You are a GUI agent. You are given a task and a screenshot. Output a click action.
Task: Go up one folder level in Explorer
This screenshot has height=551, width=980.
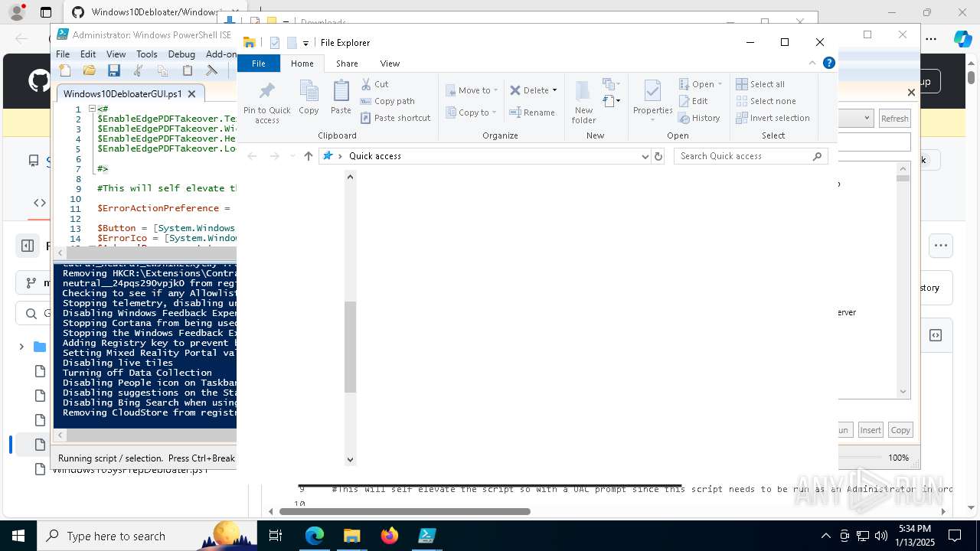[x=309, y=156]
